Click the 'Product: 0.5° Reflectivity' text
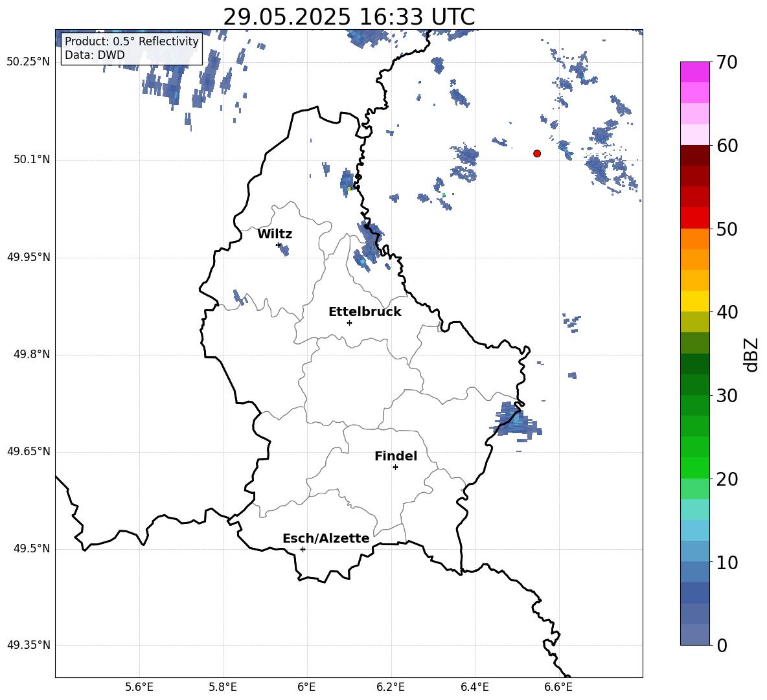 pos(132,41)
